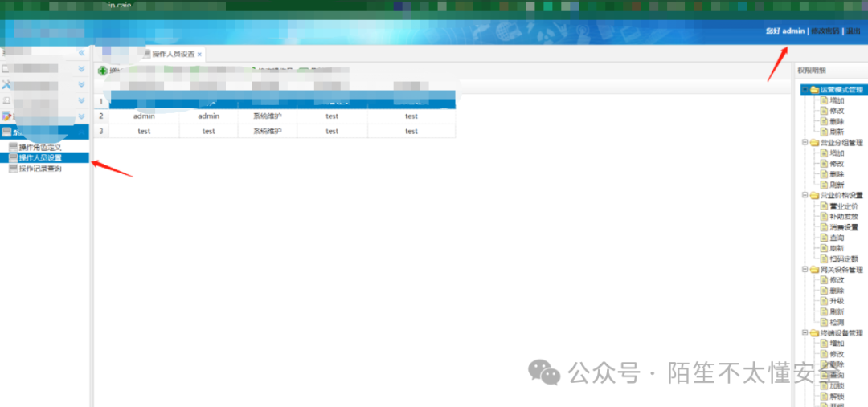The width and height of the screenshot is (868, 407).
Task: Select 刷新 under 营业价格设置
Action: (837, 248)
